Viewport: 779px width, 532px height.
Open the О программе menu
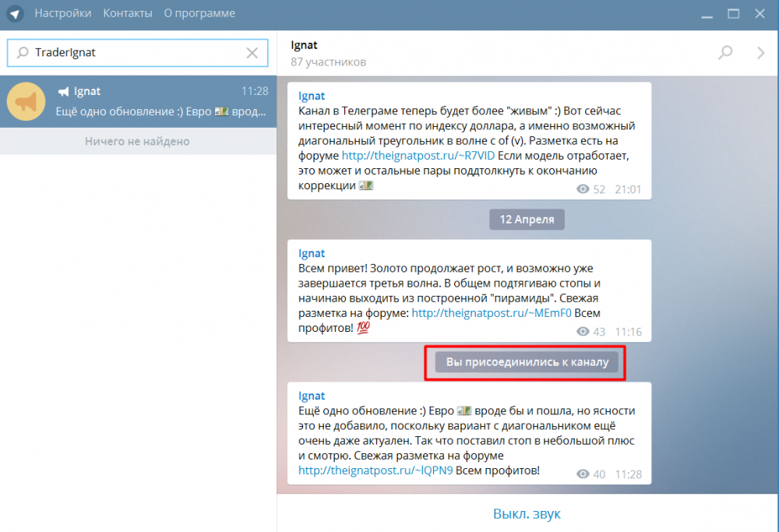tap(199, 13)
